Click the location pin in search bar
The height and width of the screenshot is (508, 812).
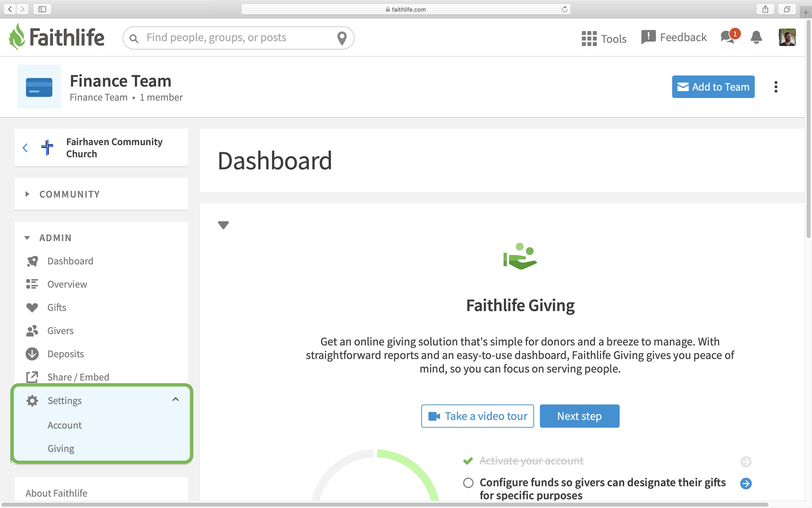click(341, 38)
